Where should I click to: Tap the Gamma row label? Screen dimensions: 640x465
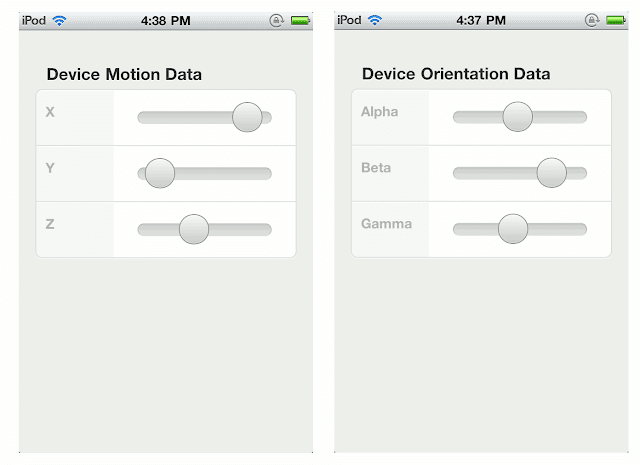386,224
